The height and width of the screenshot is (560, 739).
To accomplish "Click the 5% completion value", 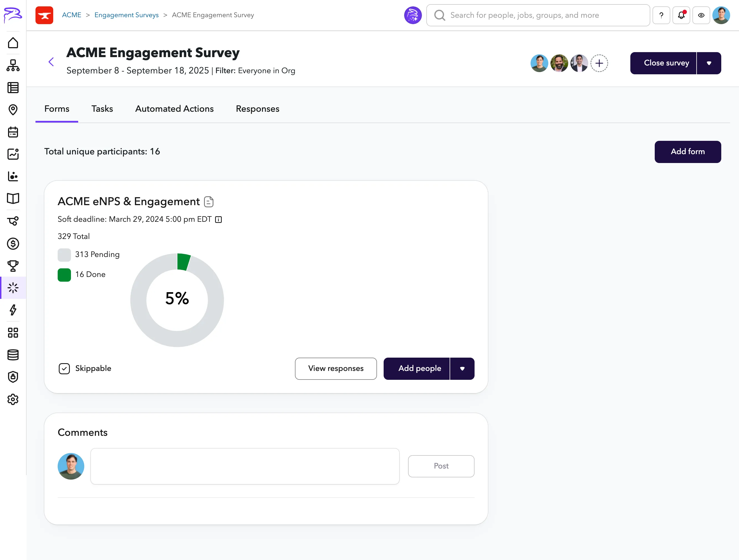I will (177, 298).
